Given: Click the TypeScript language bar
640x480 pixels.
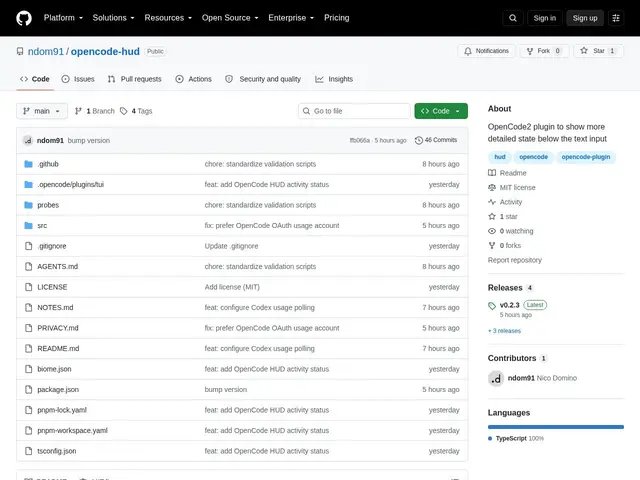Looking at the screenshot, I should coord(556,427).
